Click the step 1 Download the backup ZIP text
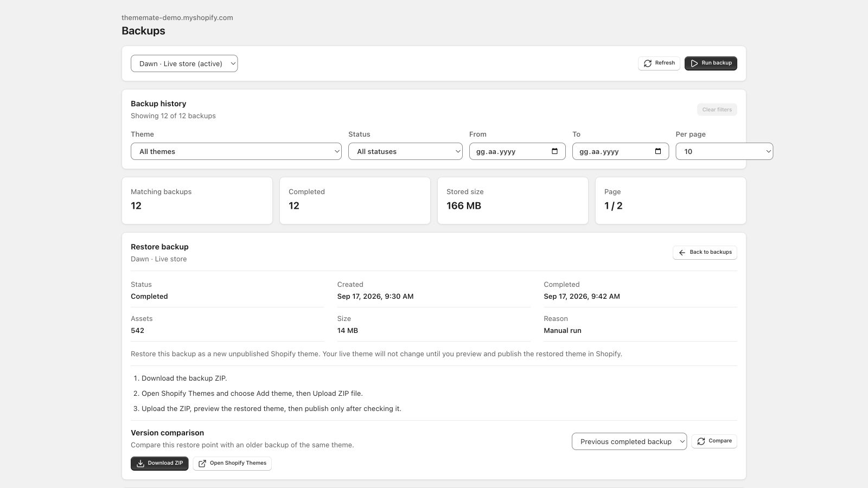 [x=184, y=378]
